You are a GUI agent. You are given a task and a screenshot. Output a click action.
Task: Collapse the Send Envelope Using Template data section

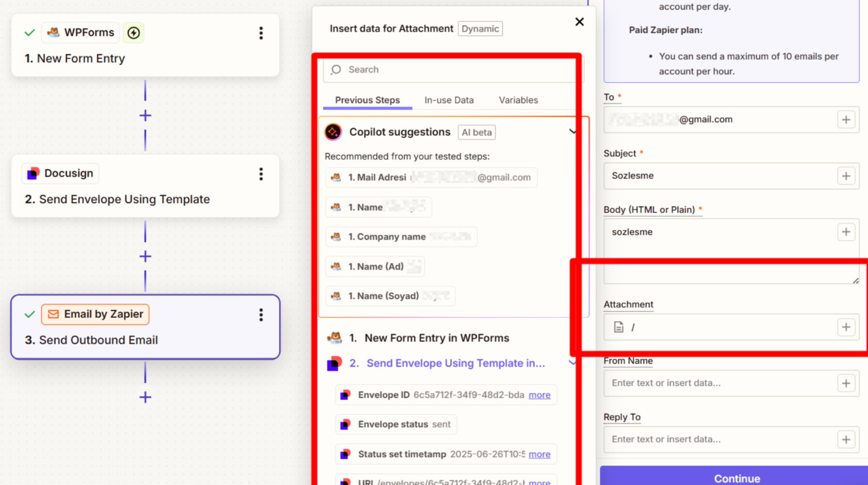(x=572, y=363)
